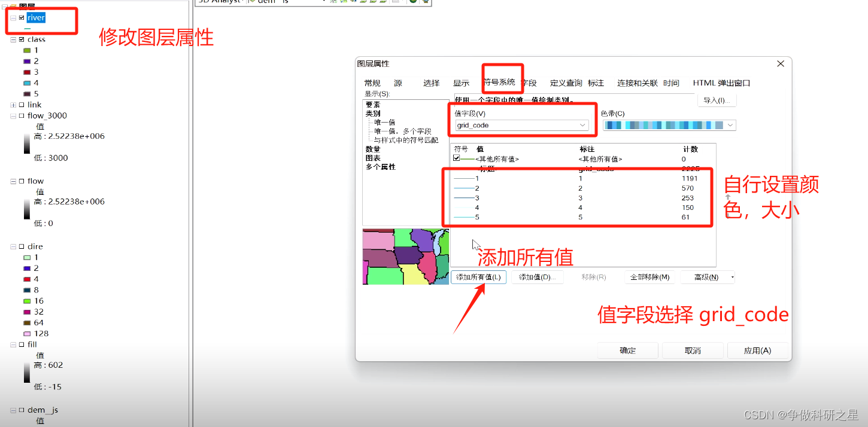Image resolution: width=868 pixels, height=427 pixels.
Task: Switch to the 显示 tab
Action: [461, 83]
